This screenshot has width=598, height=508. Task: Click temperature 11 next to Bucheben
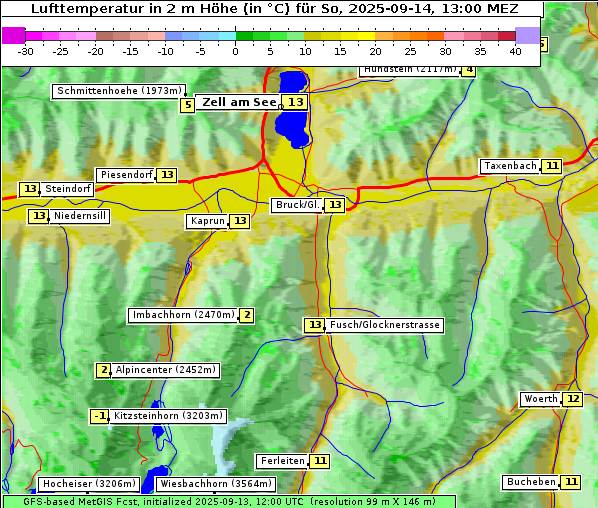[571, 482]
